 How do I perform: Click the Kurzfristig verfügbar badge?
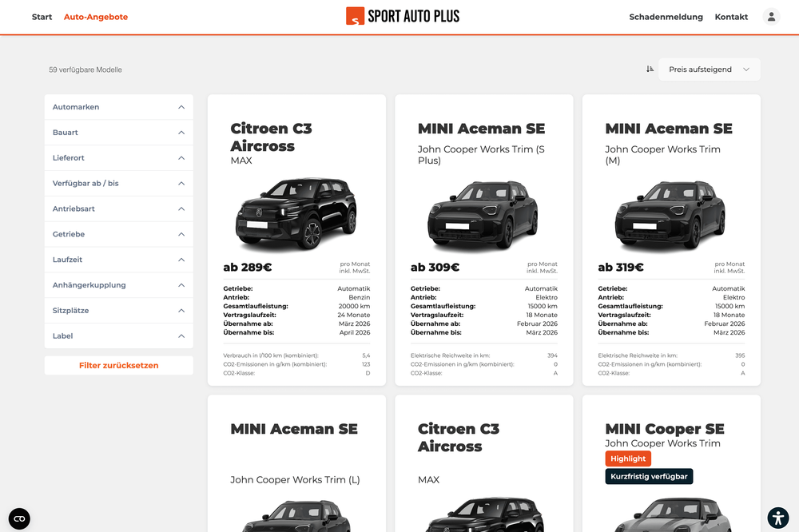[x=649, y=476]
